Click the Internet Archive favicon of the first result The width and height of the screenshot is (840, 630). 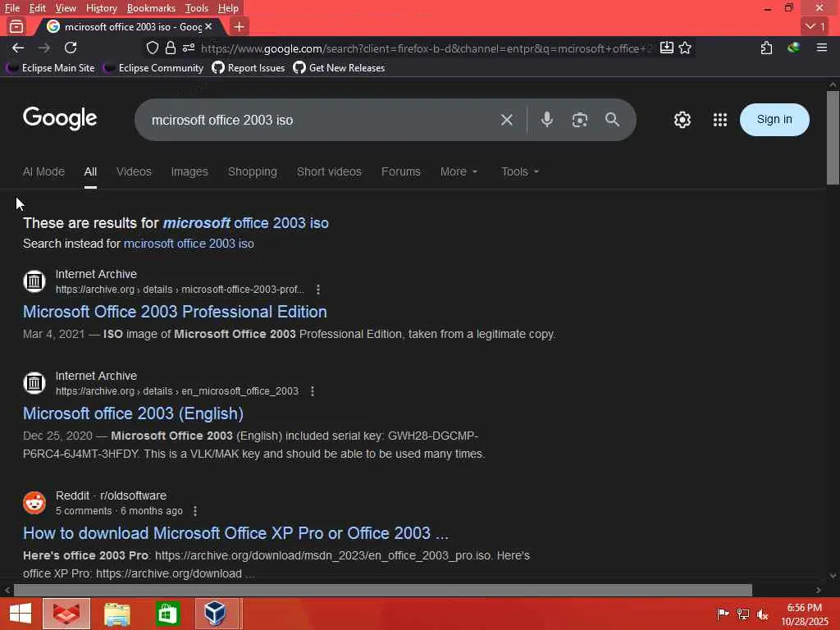pyautogui.click(x=34, y=281)
